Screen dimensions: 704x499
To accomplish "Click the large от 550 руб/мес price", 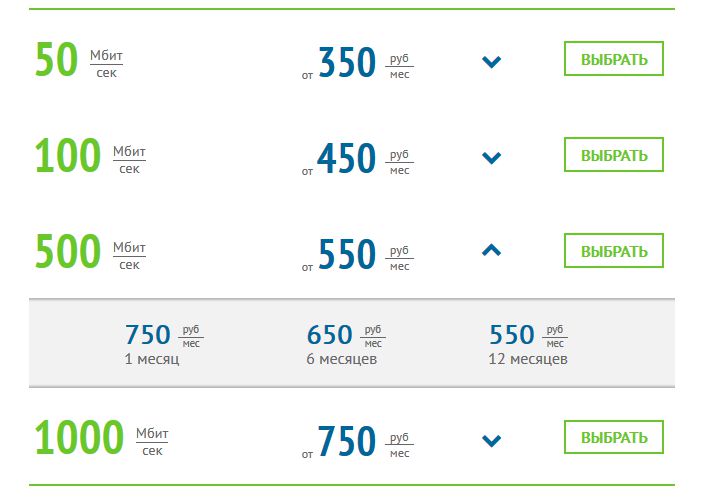I will point(357,255).
